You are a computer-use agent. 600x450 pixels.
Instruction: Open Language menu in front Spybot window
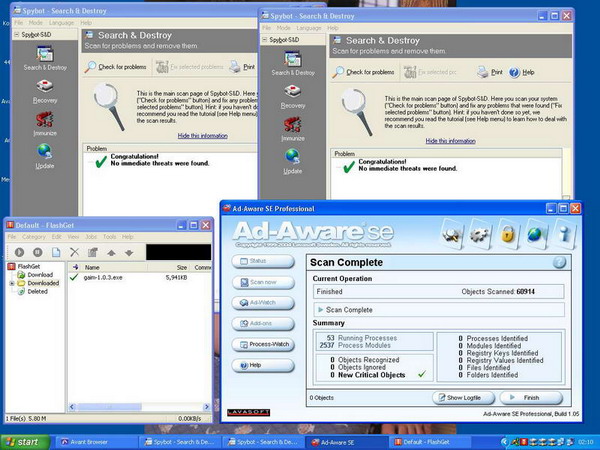pyautogui.click(x=309, y=28)
